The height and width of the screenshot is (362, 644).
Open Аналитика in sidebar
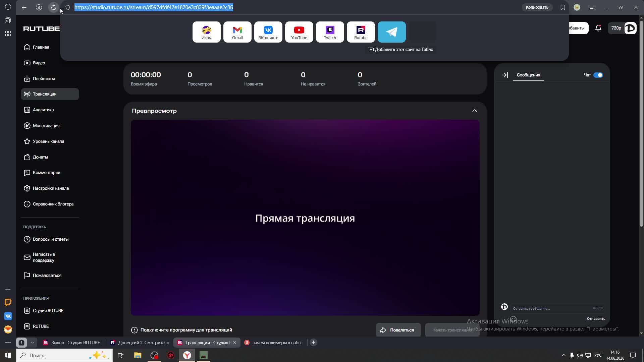click(50, 110)
